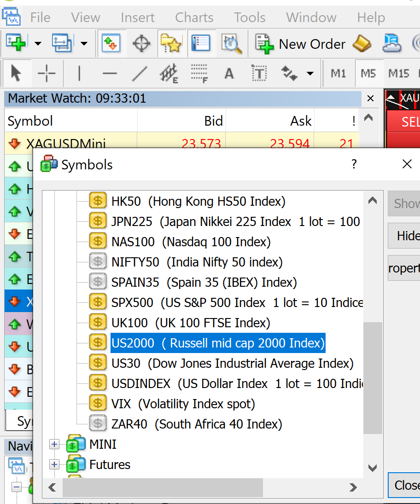Close the Symbols dialog with X
This screenshot has width=420, height=504.
pyautogui.click(x=407, y=164)
